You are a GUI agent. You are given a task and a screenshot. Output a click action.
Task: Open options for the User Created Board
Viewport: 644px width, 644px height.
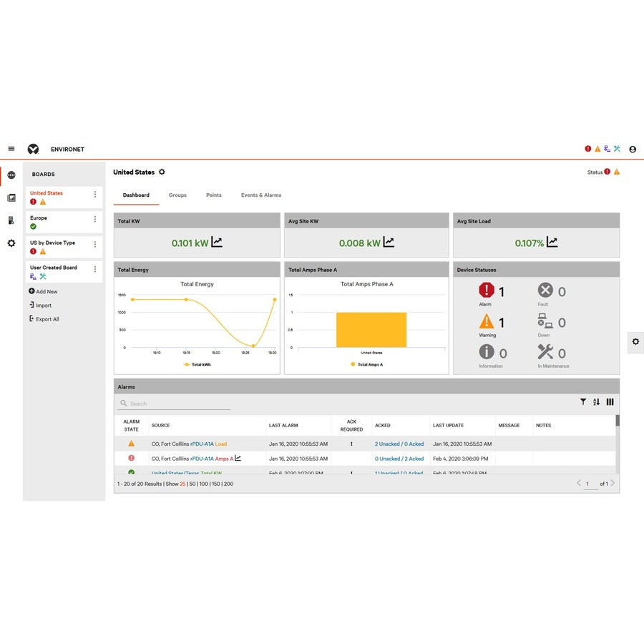tap(95, 268)
